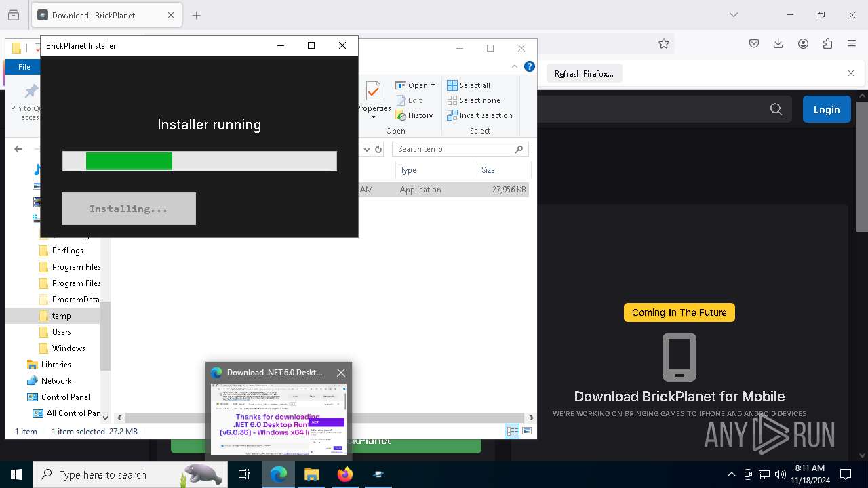The width and height of the screenshot is (868, 488).
Task: Click BrickPlanet installer taskbar icon
Action: [378, 474]
